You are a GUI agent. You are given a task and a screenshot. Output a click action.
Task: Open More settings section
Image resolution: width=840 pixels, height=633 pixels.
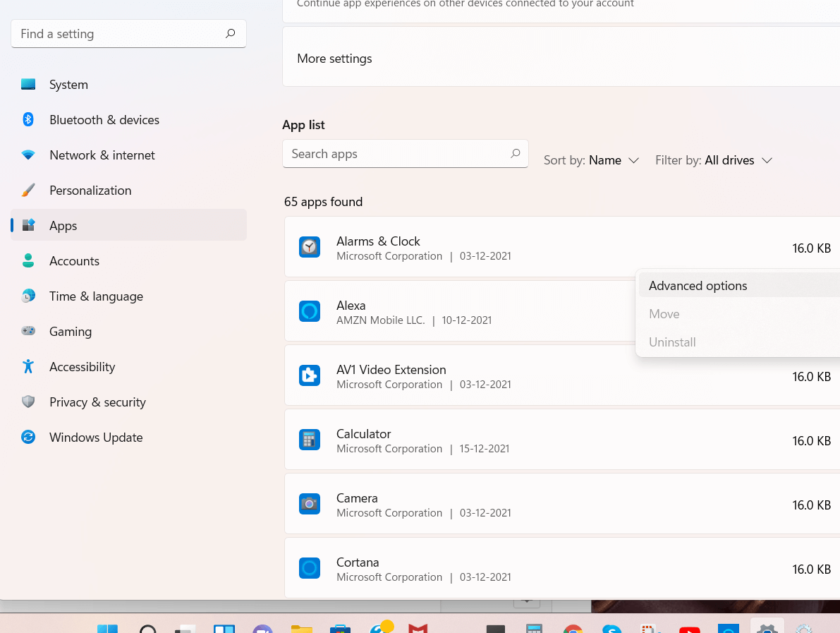click(x=334, y=59)
